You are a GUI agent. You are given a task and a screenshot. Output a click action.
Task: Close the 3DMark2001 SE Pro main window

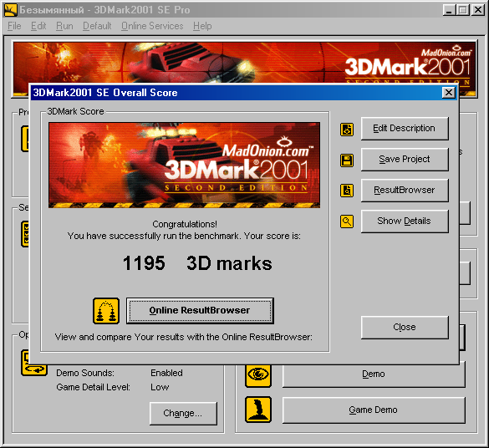[x=478, y=10]
